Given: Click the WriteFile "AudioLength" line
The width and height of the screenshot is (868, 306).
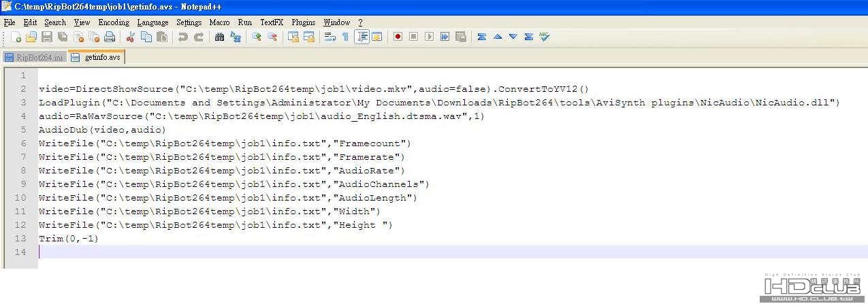Looking at the screenshot, I should tap(228, 198).
